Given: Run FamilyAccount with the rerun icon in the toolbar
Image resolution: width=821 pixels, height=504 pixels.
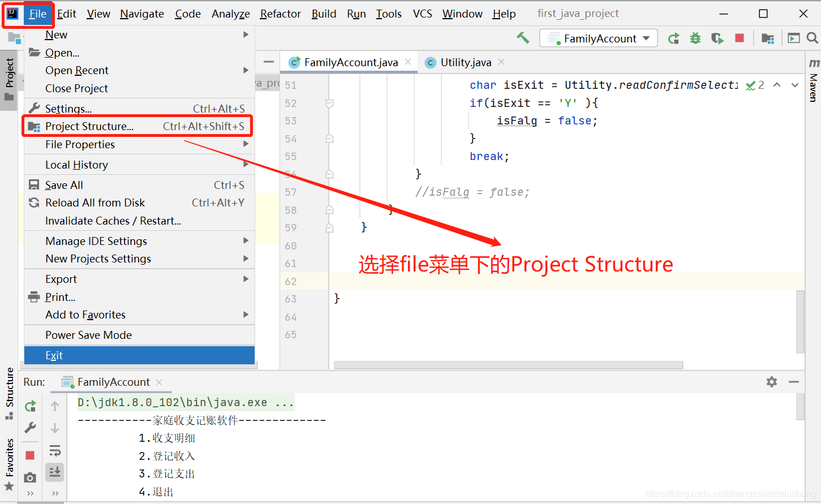Looking at the screenshot, I should coord(673,38).
